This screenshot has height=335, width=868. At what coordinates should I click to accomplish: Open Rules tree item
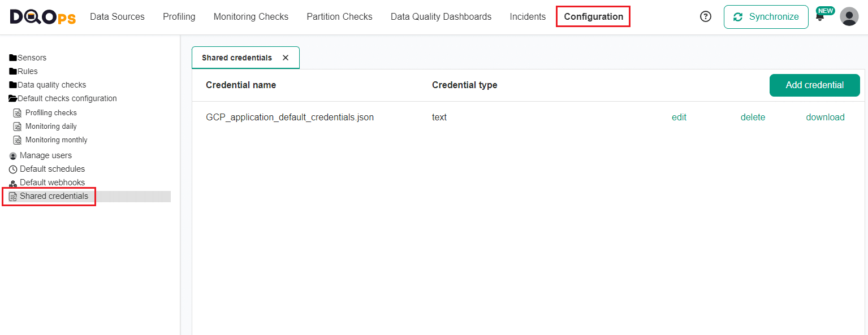[x=28, y=71]
